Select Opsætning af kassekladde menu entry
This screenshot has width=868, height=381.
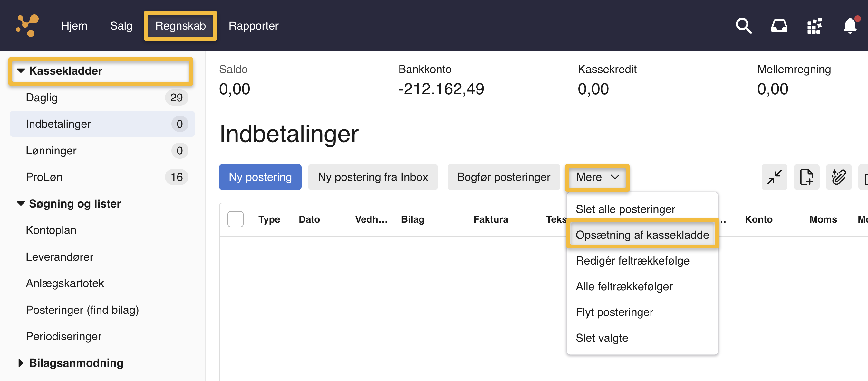[x=642, y=235]
